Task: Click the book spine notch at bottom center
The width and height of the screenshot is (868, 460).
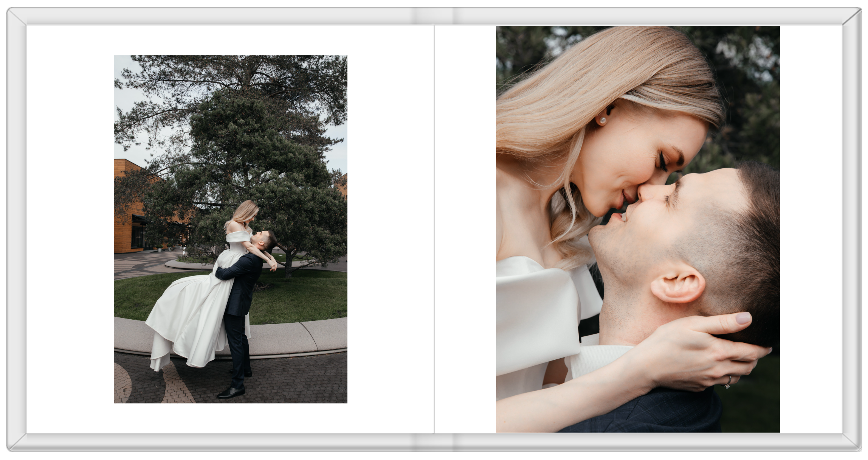Action: [434, 442]
